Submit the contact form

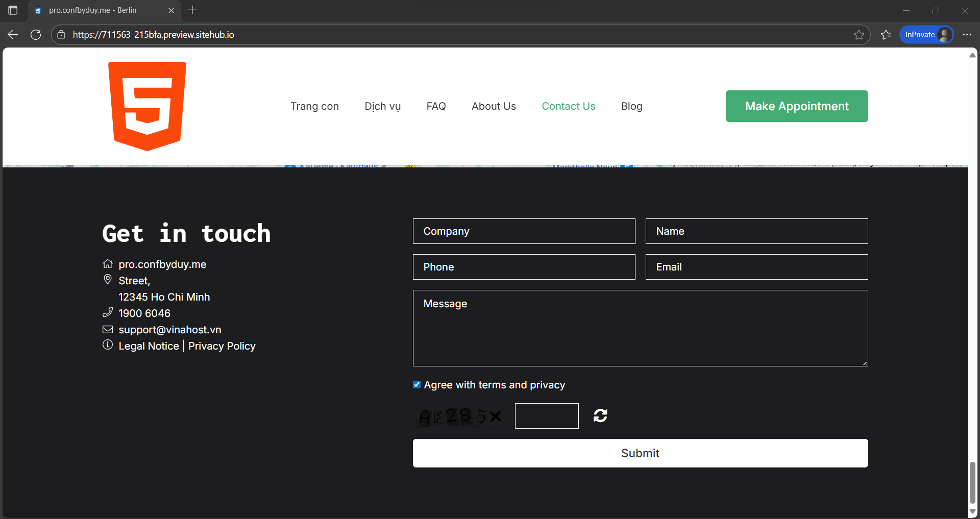point(640,453)
